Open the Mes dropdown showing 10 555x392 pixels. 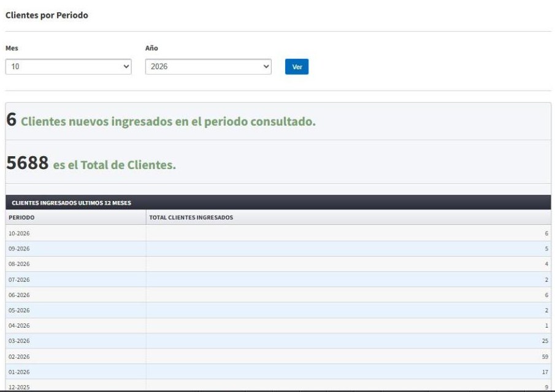pyautogui.click(x=68, y=66)
